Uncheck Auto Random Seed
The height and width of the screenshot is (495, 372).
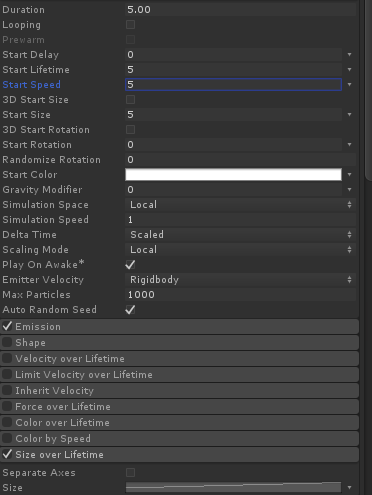click(x=130, y=310)
